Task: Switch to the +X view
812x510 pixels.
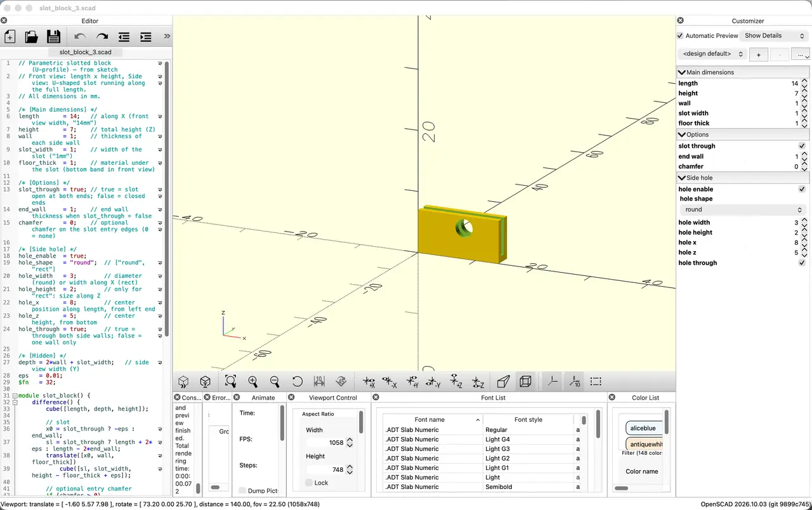Action: tap(369, 381)
